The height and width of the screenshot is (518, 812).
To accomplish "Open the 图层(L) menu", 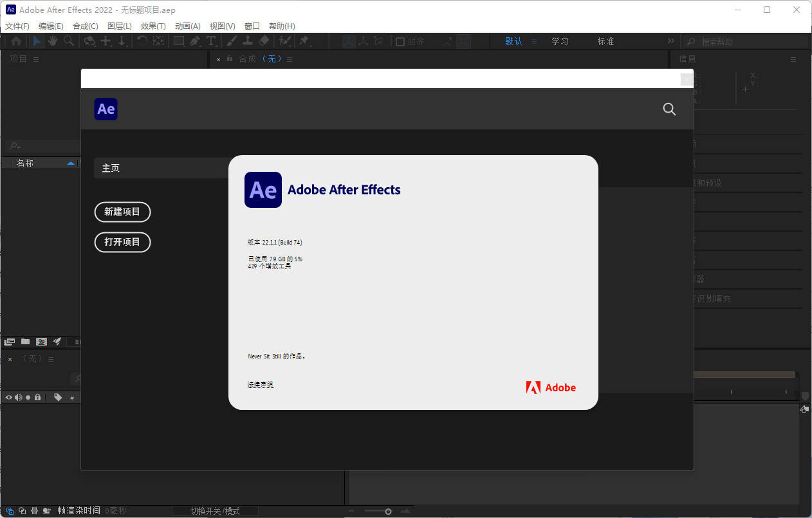I will tap(120, 26).
